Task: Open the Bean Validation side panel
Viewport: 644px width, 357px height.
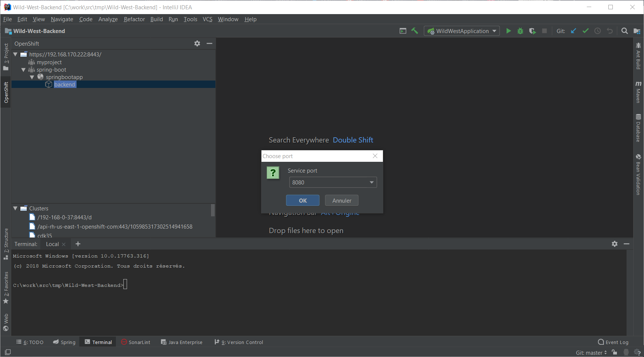Action: click(x=638, y=174)
